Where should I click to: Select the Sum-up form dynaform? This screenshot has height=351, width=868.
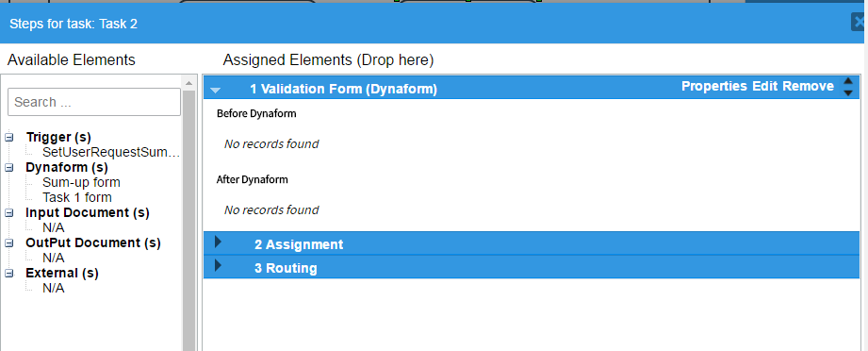pyautogui.click(x=81, y=182)
